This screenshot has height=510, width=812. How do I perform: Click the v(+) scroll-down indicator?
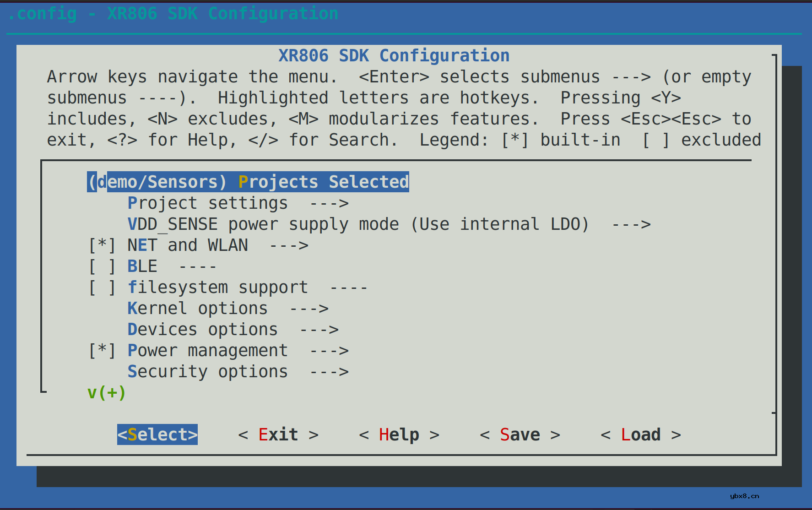coord(106,392)
